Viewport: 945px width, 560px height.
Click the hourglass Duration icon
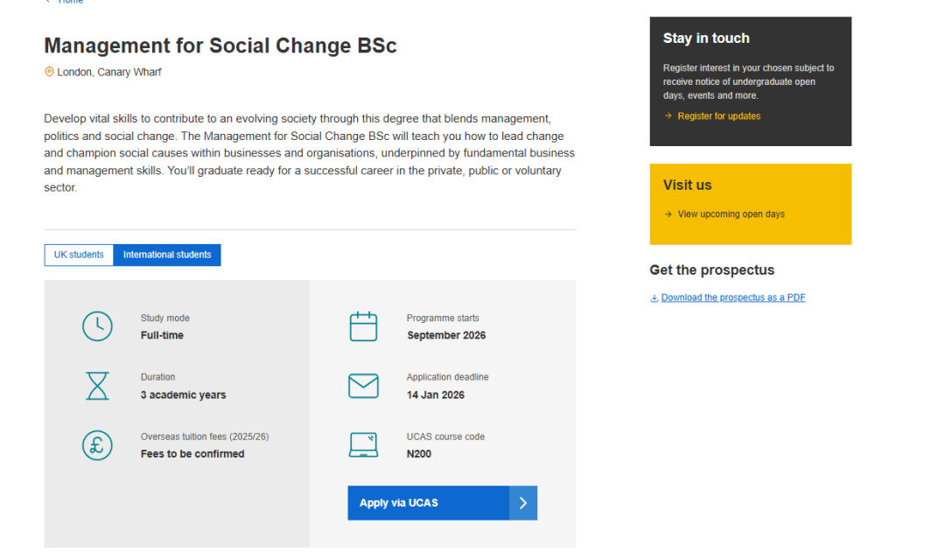tap(97, 386)
